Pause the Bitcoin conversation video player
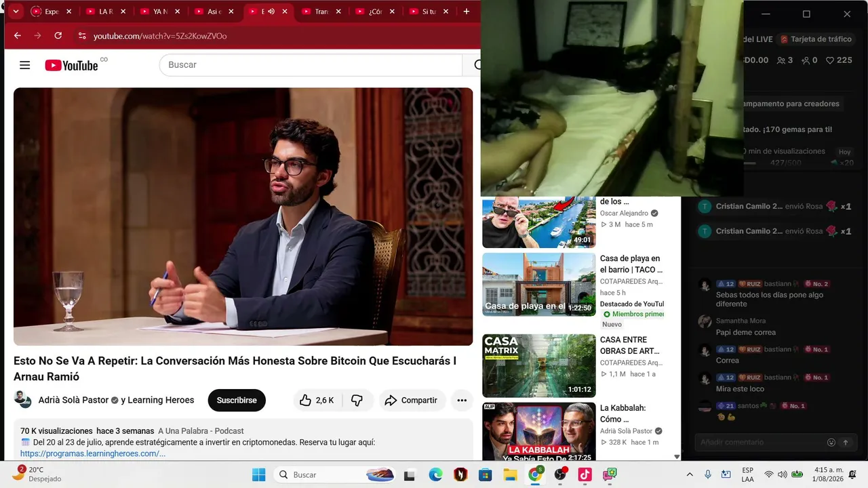Image resolution: width=868 pixels, height=488 pixels. point(243,216)
